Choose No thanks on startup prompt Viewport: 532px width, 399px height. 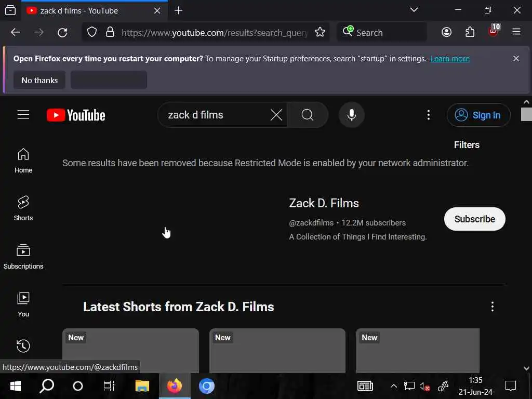click(39, 80)
